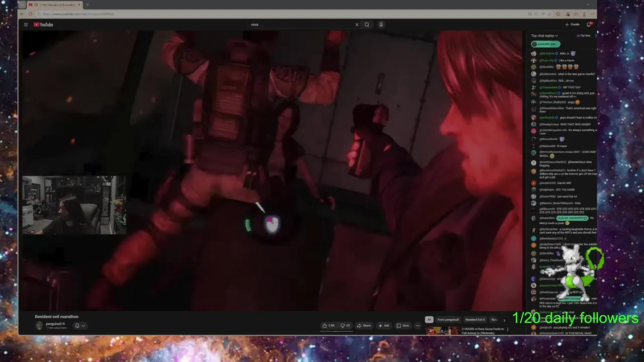Go to YouTube home via the logo

point(43,25)
